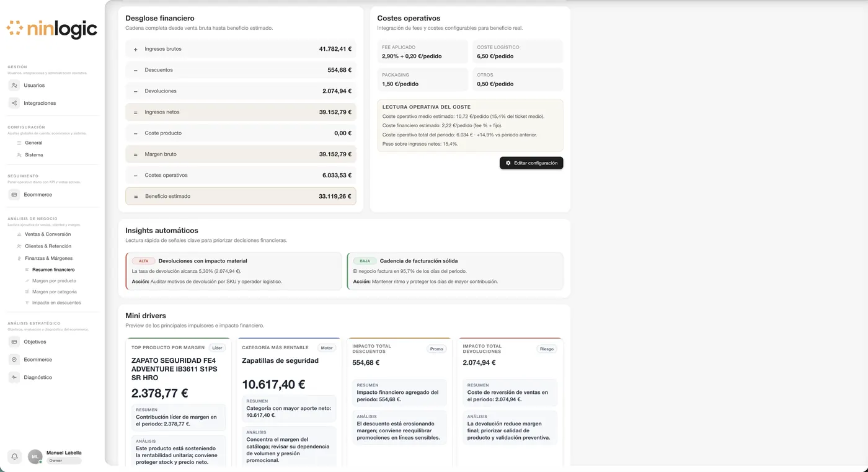Click the Ecommerce icon under Seguimiento

14,195
